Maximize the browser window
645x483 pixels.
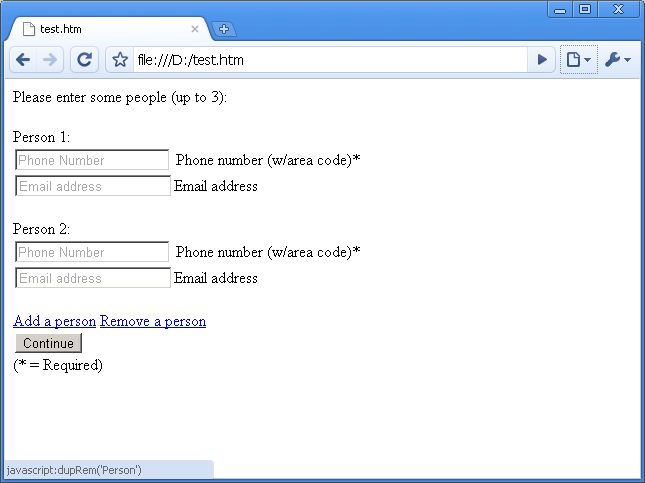(x=585, y=9)
